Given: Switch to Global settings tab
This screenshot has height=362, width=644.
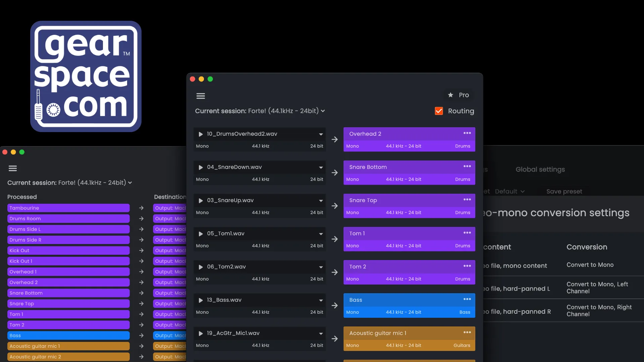Looking at the screenshot, I should pyautogui.click(x=540, y=170).
